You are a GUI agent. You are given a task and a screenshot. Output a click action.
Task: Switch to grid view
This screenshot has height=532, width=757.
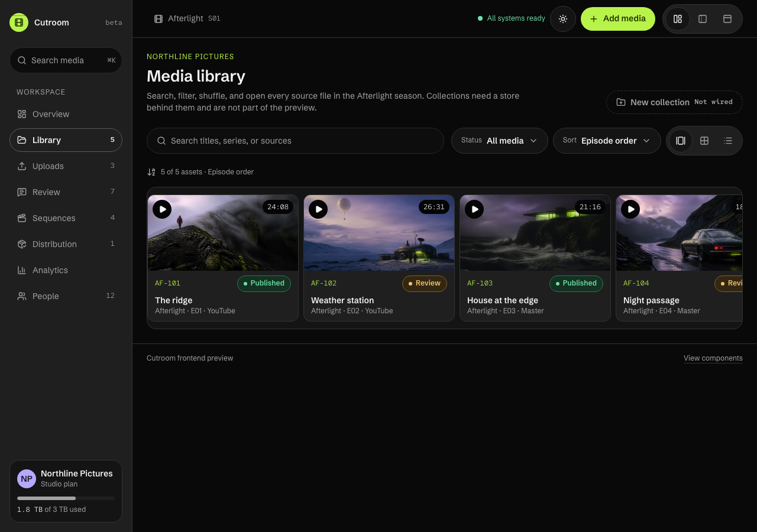click(x=704, y=141)
